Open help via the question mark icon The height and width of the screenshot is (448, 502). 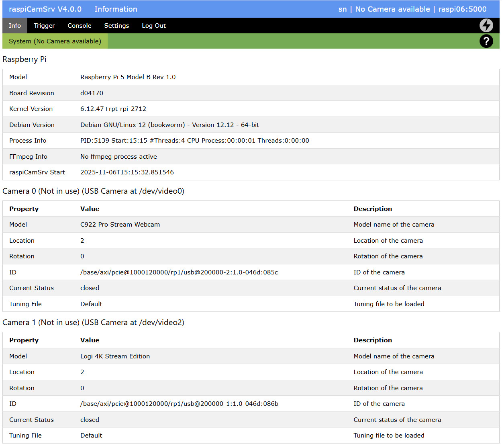486,41
